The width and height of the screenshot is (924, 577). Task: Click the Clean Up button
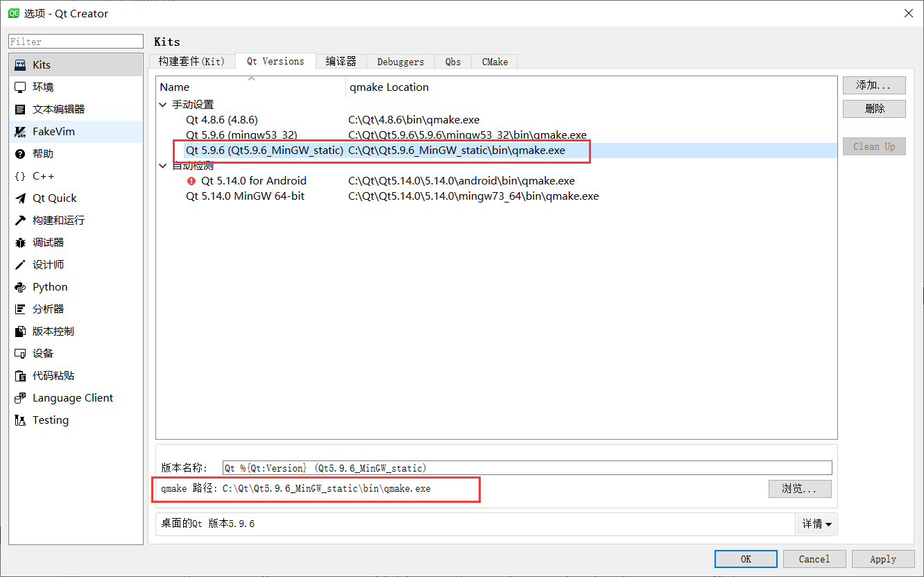tap(874, 146)
